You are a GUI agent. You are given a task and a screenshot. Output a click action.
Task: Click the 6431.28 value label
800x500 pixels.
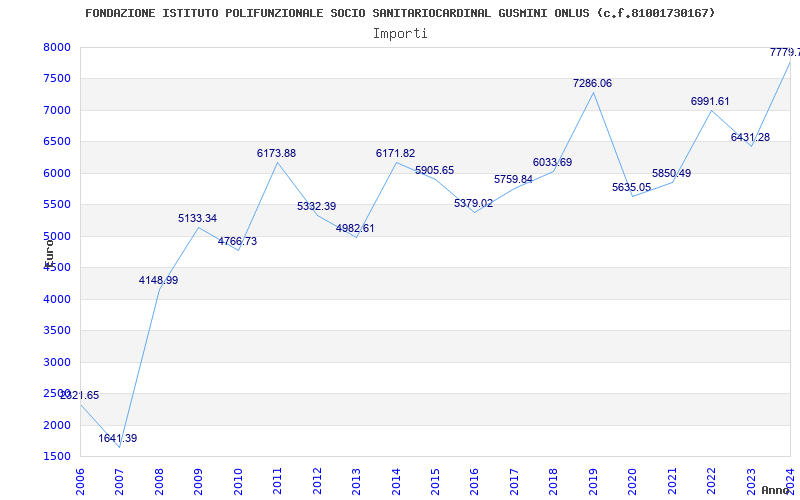[750, 138]
